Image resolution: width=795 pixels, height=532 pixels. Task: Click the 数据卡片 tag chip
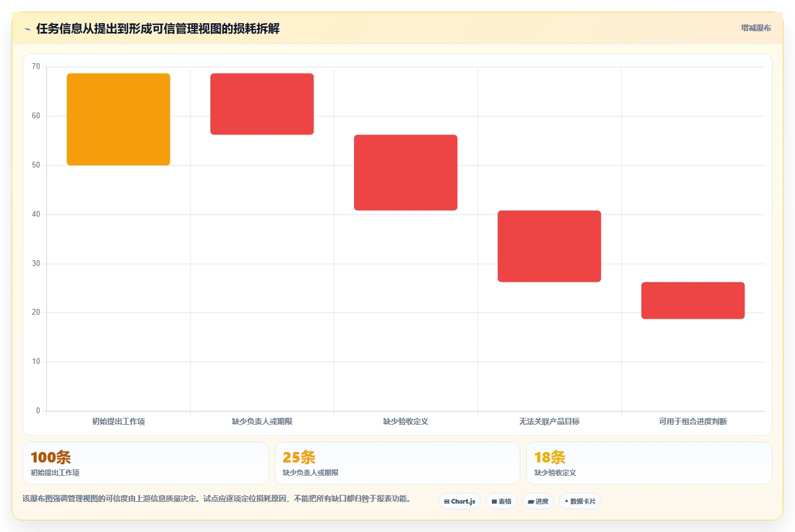point(580,501)
